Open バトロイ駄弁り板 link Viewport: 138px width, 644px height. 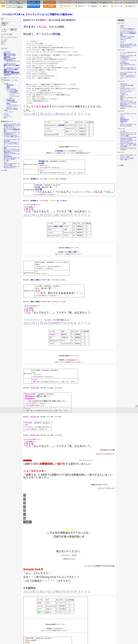coord(11,89)
